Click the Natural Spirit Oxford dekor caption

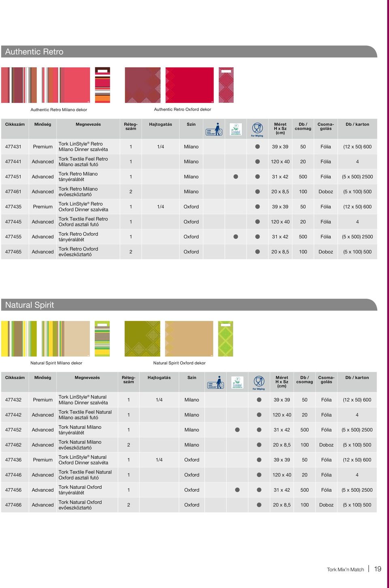[x=180, y=363]
